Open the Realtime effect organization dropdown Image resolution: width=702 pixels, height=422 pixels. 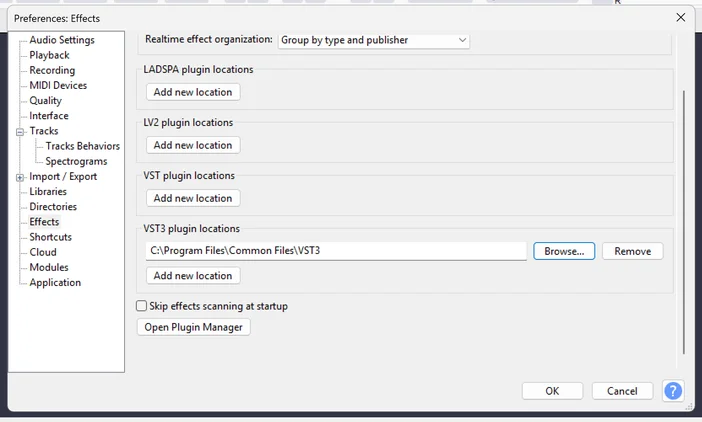pyautogui.click(x=373, y=40)
